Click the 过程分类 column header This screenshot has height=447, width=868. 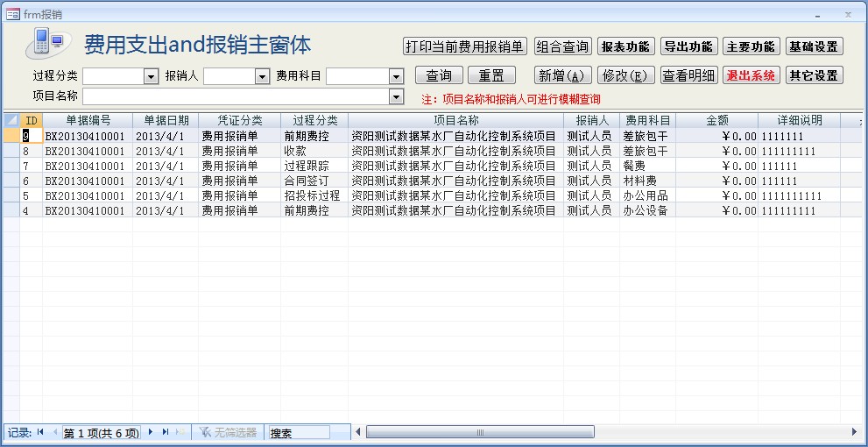(315, 120)
